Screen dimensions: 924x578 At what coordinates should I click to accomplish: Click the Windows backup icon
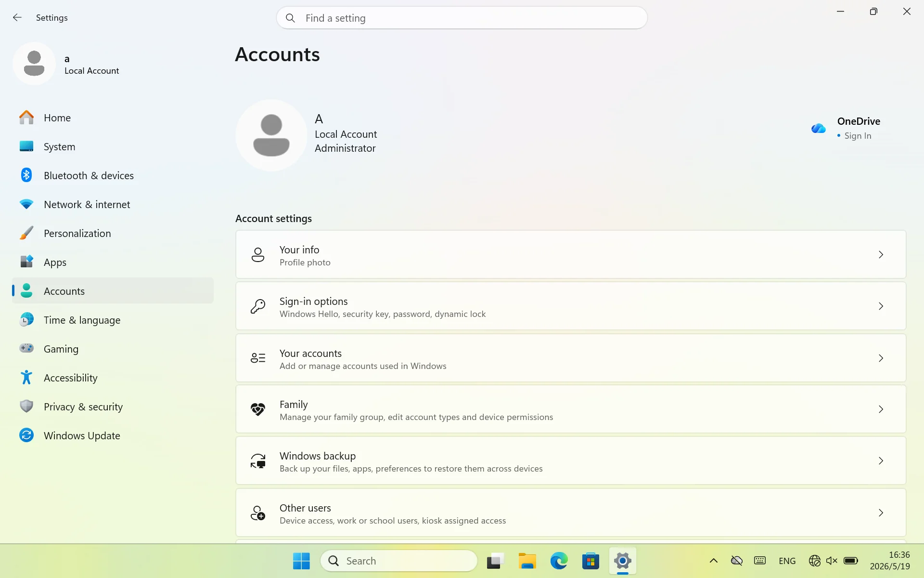pyautogui.click(x=258, y=461)
